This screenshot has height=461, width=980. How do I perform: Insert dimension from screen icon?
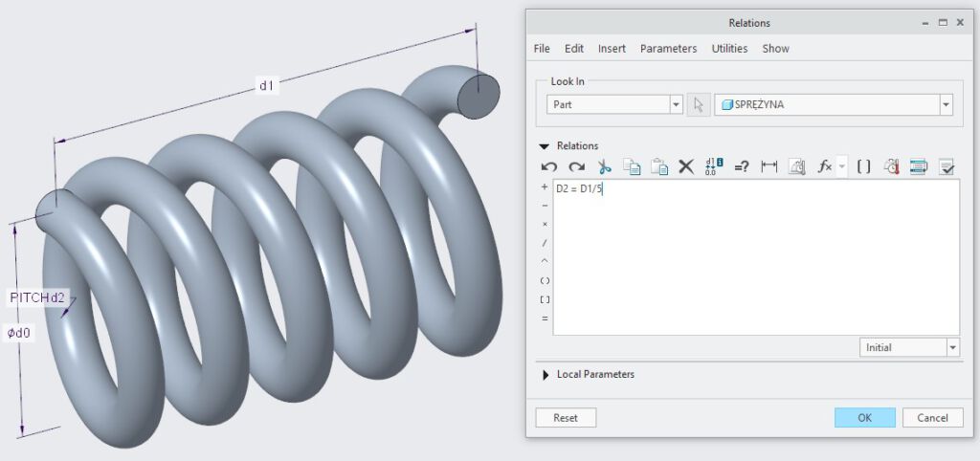768,166
